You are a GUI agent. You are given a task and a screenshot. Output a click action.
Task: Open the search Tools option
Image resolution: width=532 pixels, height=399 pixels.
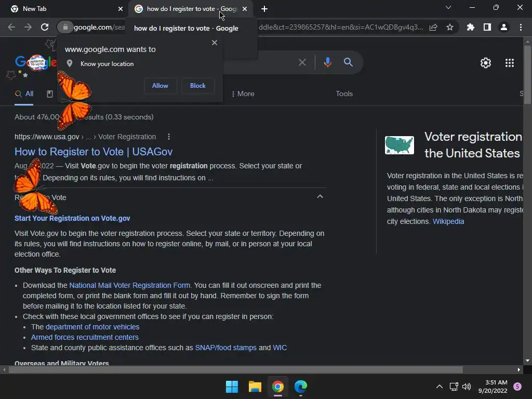click(x=344, y=94)
